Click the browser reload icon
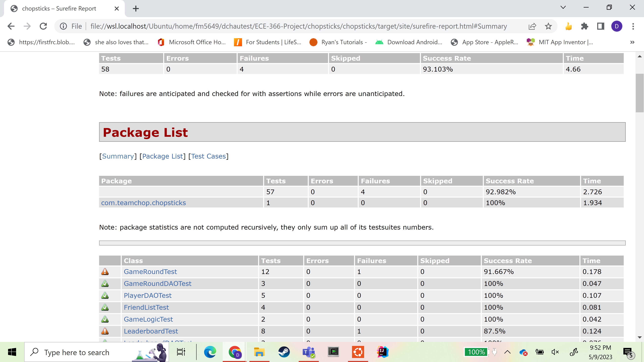This screenshot has width=644, height=362. click(43, 26)
